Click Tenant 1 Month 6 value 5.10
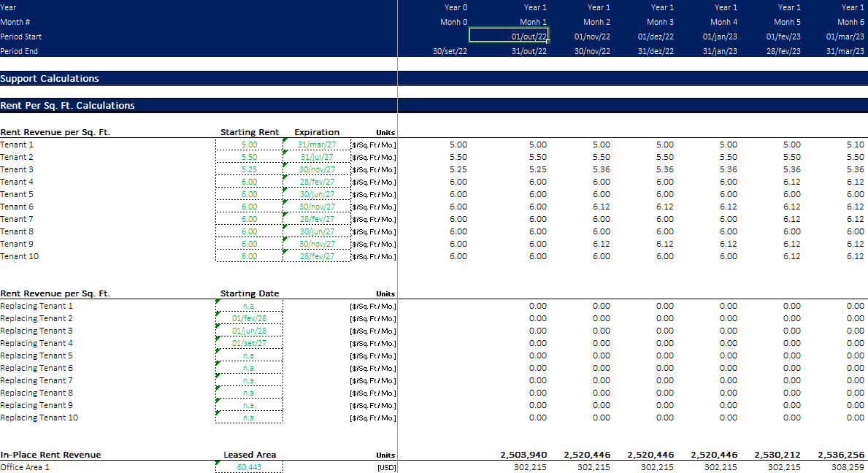Image resolution: width=868 pixels, height=473 pixels. (x=856, y=145)
